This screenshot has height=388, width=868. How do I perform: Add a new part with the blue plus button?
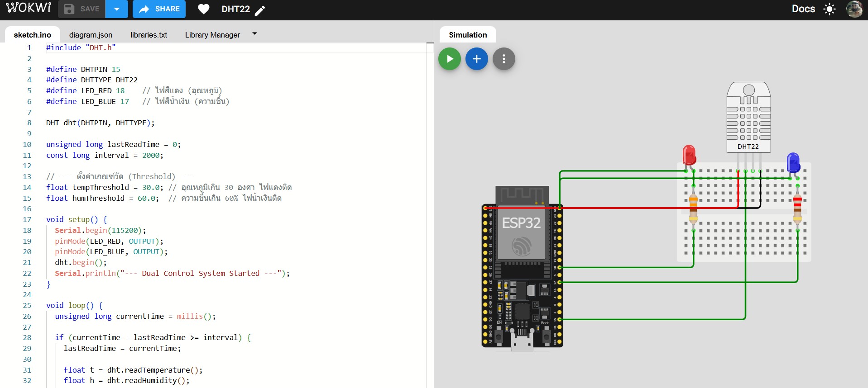tap(476, 59)
